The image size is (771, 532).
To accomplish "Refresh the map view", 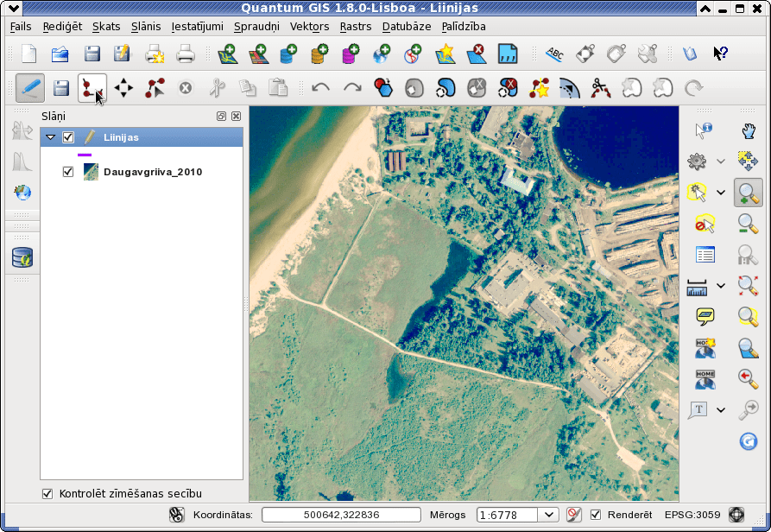I will click(x=748, y=441).
